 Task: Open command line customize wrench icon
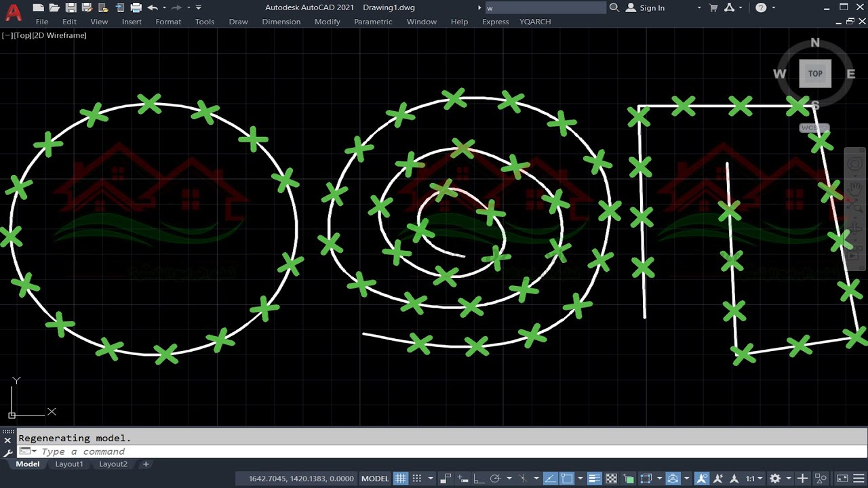[7, 453]
